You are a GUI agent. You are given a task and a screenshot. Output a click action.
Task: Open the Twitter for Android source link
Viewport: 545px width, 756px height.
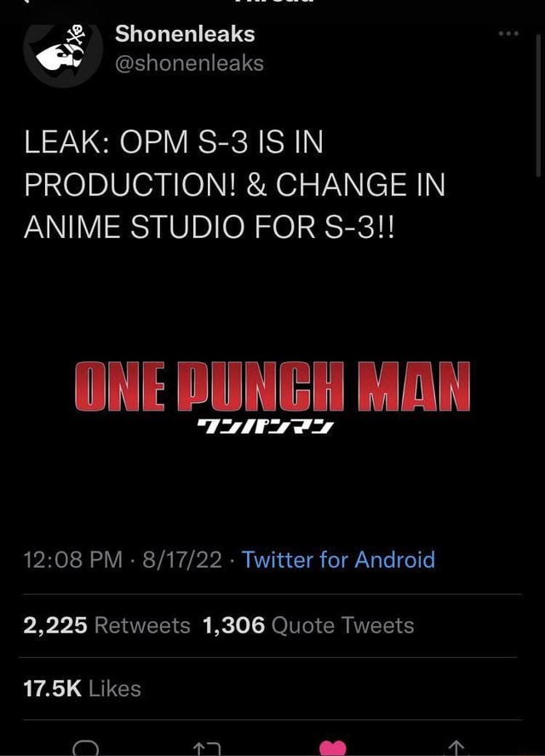338,560
